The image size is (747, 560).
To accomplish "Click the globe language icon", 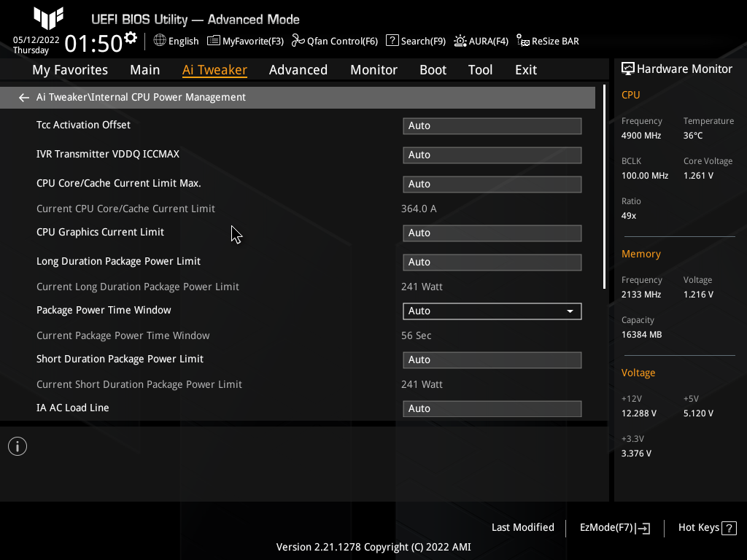I will tap(160, 41).
